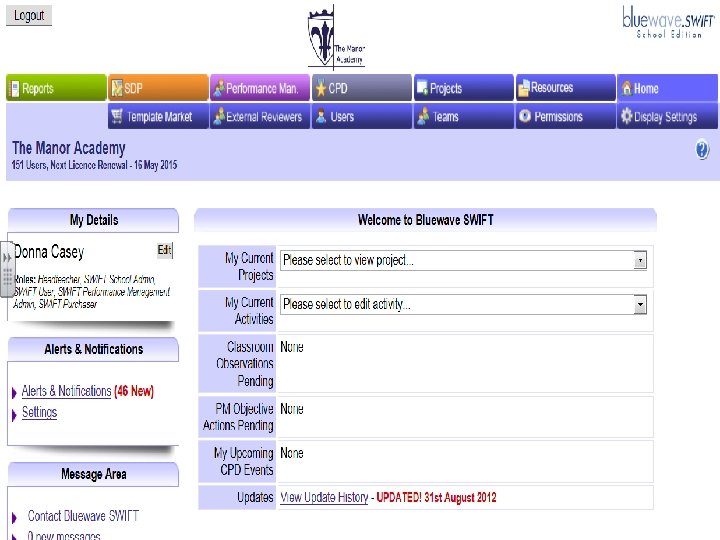The image size is (720, 540).
Task: Click 'None' in Classroom Observations Pending row
Action: tap(292, 347)
